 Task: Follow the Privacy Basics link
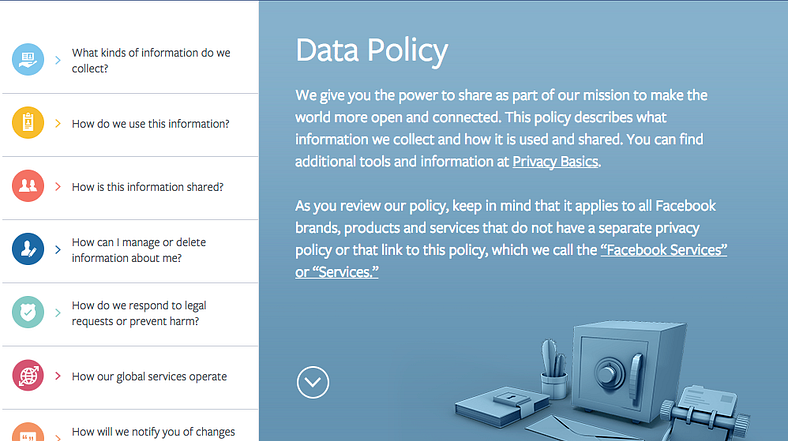tap(555, 161)
